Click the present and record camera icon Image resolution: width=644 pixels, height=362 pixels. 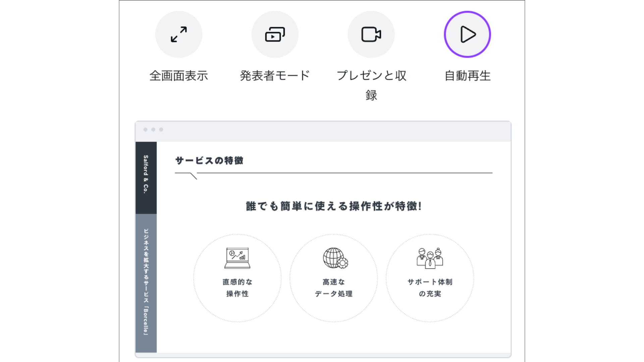coord(371,34)
